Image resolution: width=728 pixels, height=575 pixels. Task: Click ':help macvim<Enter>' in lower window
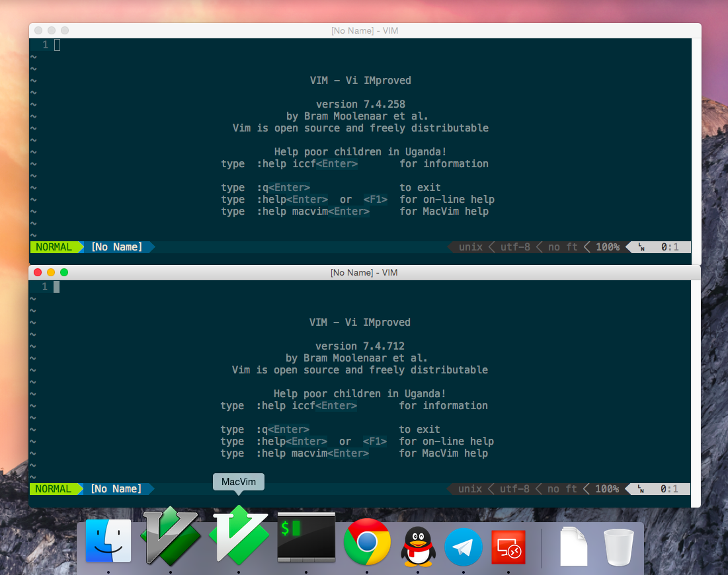click(313, 453)
